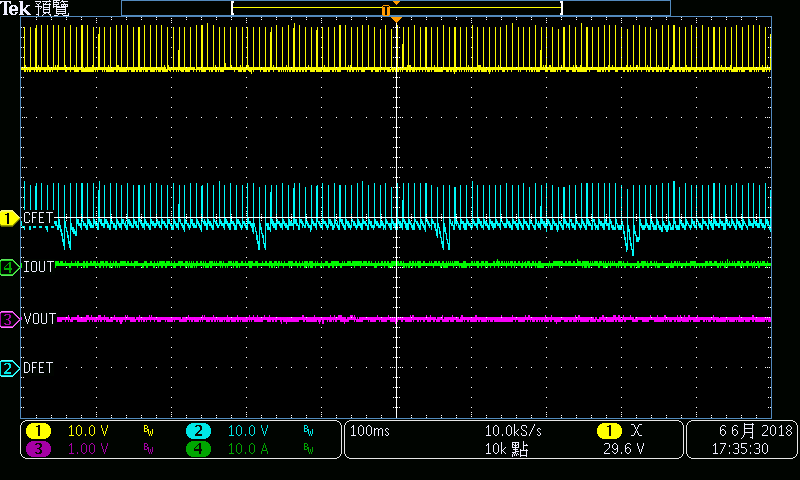This screenshot has width=800, height=480.
Task: Select the magenta channel 3 badge in readout
Action: [38, 449]
